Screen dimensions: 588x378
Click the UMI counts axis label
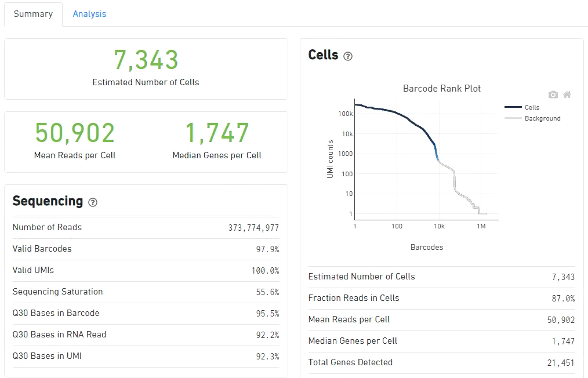coord(331,159)
